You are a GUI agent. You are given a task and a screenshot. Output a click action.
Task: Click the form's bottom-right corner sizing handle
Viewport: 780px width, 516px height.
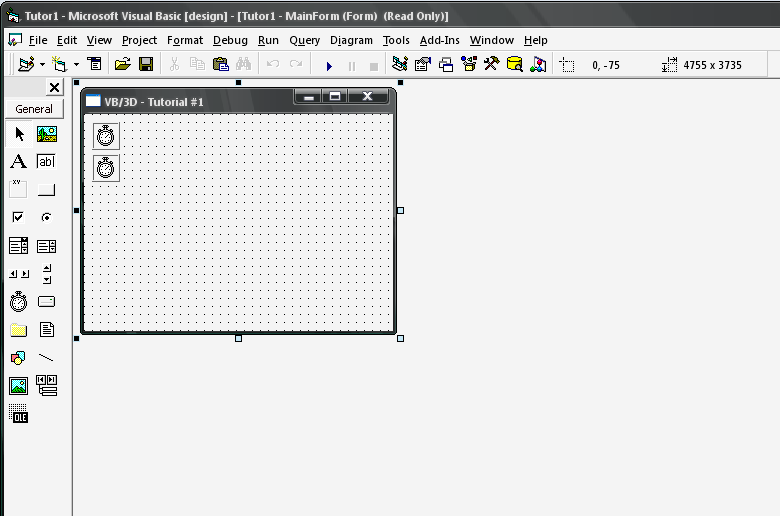400,338
